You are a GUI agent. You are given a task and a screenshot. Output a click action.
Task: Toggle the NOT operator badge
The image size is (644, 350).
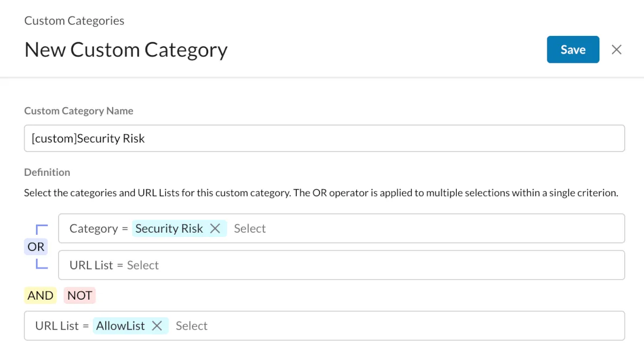click(79, 295)
